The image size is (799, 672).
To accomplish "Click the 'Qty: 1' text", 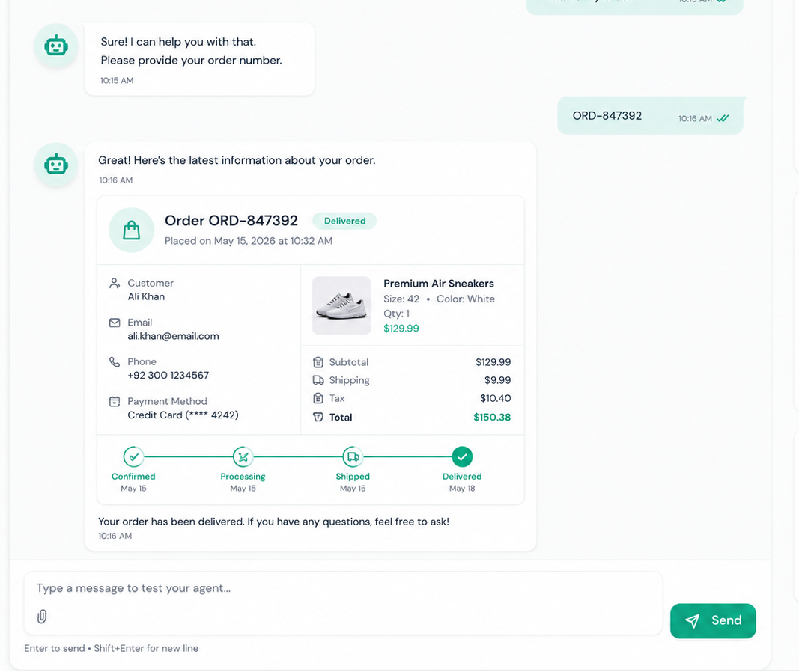I will [396, 314].
